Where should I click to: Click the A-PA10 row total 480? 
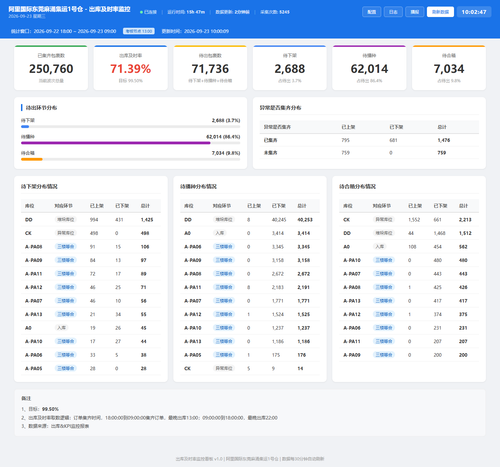463,260
